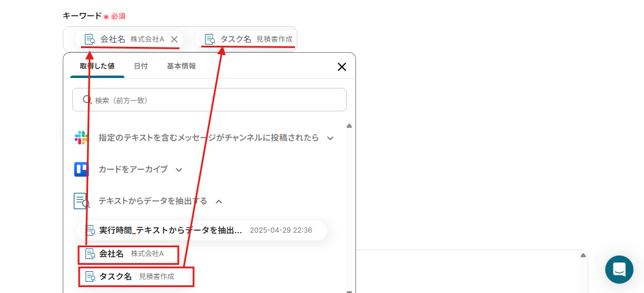Click the Trello icon

point(82,169)
